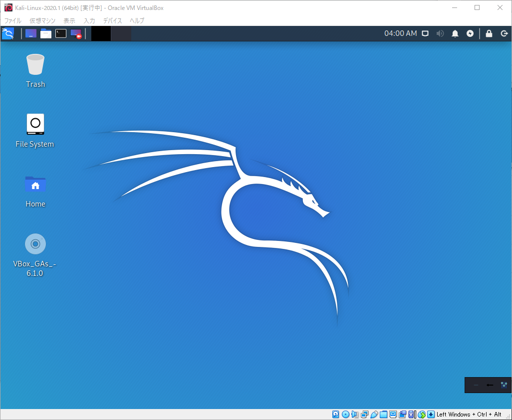Open the clock showing 04:00 AM
Image resolution: width=512 pixels, height=420 pixels.
(x=401, y=33)
